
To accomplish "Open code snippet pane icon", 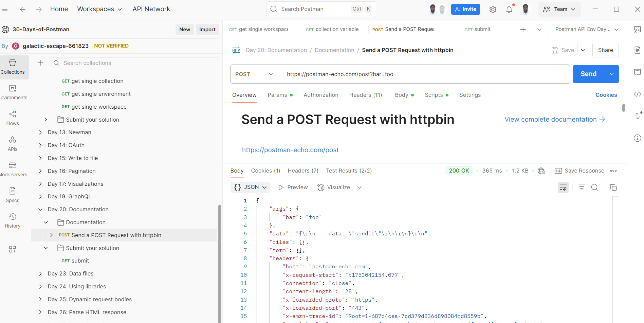I will [x=637, y=94].
